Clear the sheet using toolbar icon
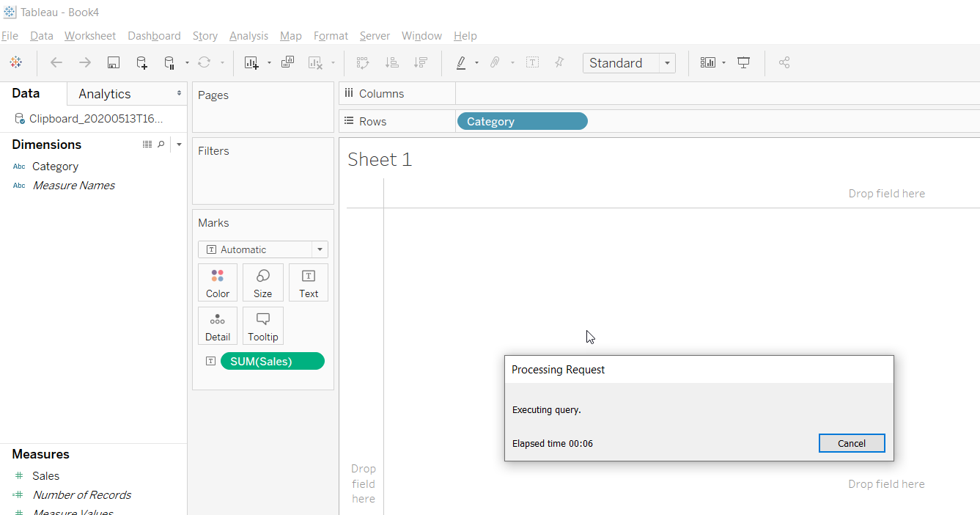980x515 pixels. 316,63
